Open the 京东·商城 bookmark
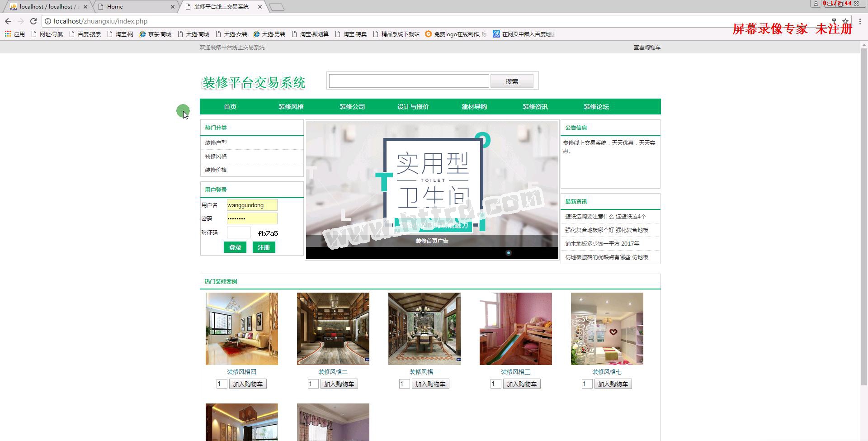Image resolution: width=868 pixels, height=441 pixels. (x=156, y=34)
